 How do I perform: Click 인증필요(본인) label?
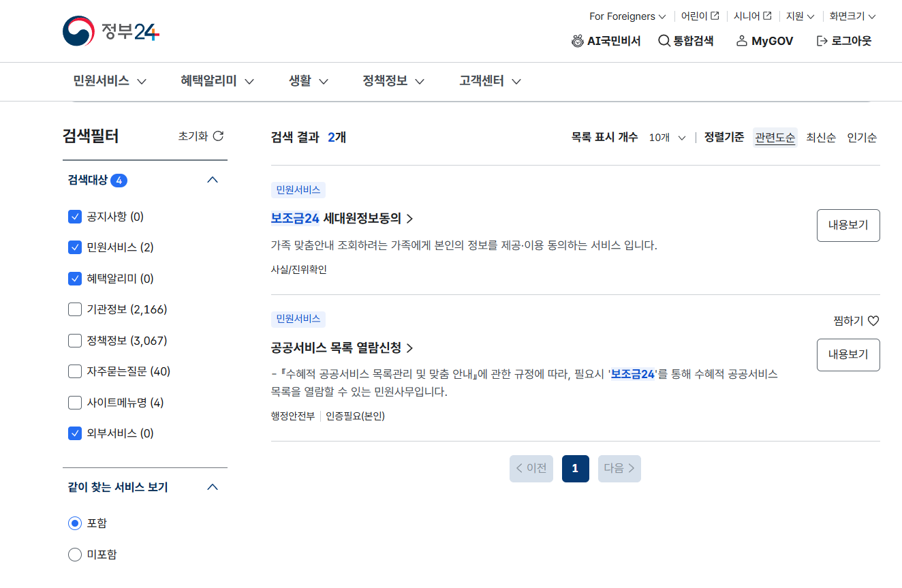tap(355, 416)
